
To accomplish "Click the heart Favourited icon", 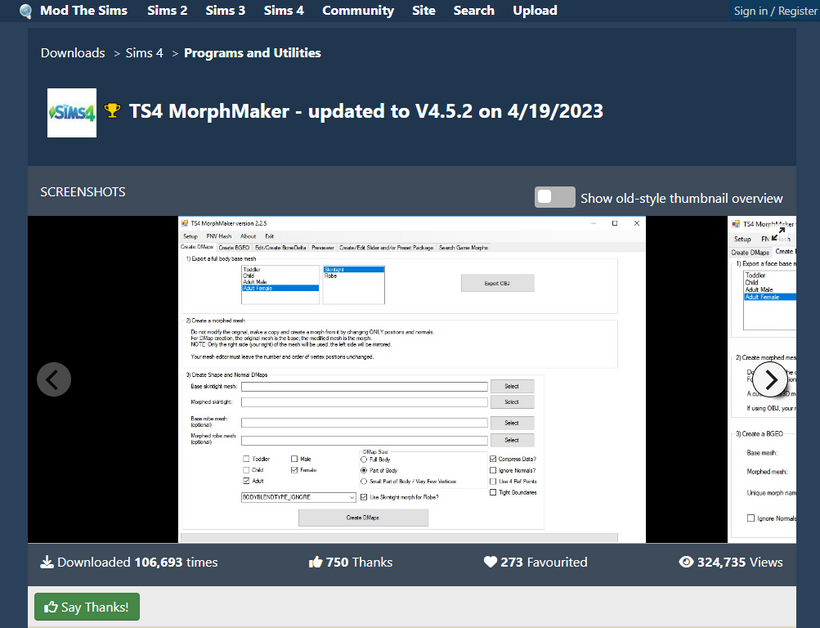I will click(490, 562).
